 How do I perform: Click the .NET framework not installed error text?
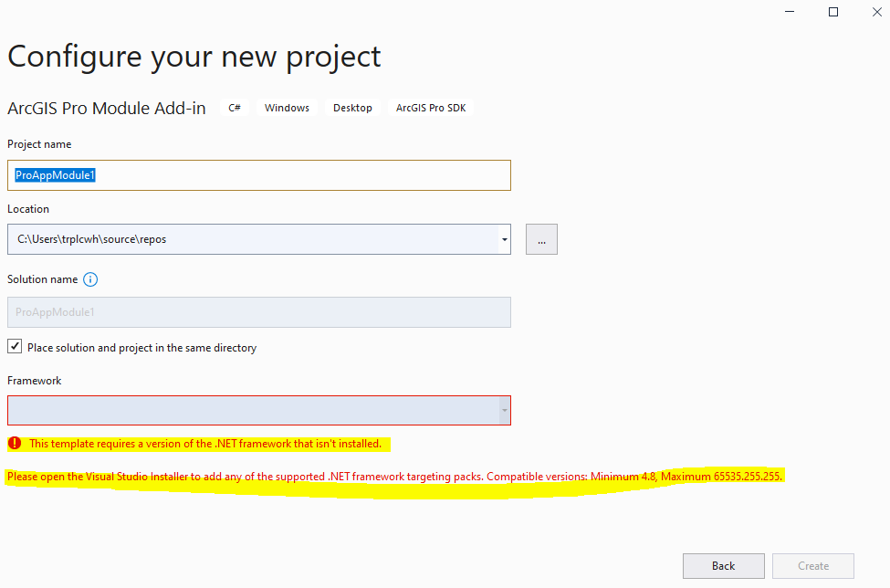205,444
